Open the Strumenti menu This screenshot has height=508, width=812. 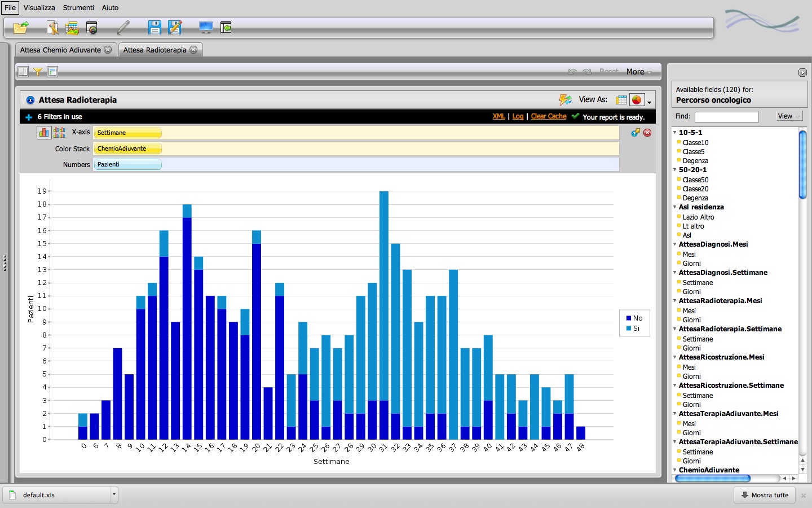tap(78, 8)
